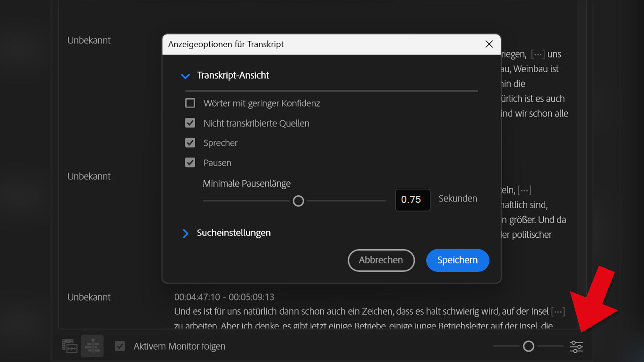
Task: Select the bottom Unbekannt speaker label
Action: point(89,297)
